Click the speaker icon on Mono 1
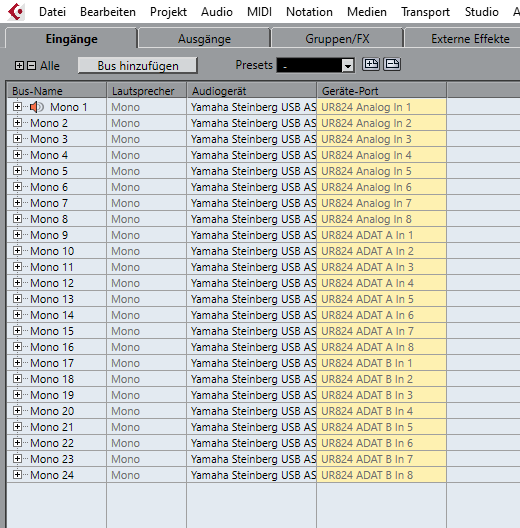This screenshot has width=520, height=528. click(36, 107)
